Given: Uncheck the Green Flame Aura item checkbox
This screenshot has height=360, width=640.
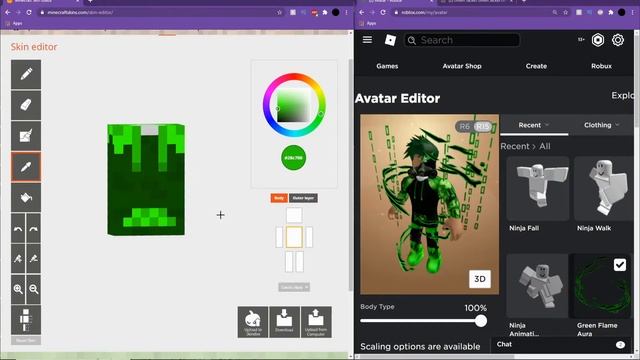Looking at the screenshot, I should point(620,265).
